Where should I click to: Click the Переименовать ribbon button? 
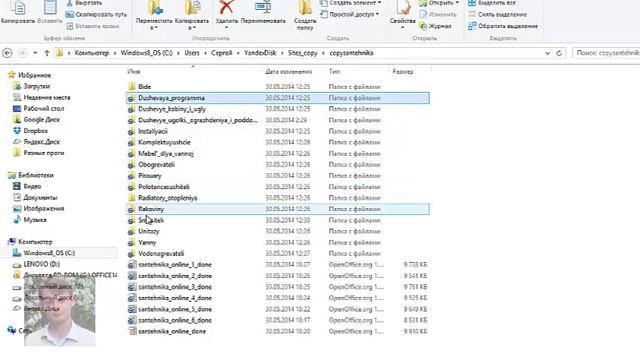[x=263, y=13]
